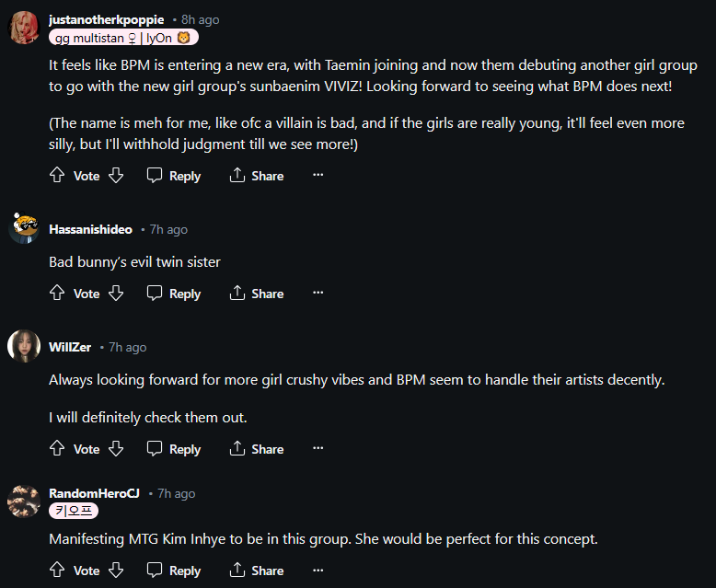The image size is (716, 588).
Task: Upvote Hassanishideo's comment
Action: pyautogui.click(x=57, y=294)
